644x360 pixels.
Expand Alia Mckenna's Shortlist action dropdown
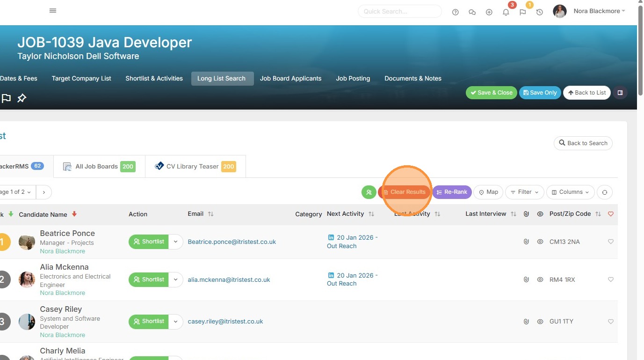(x=175, y=279)
